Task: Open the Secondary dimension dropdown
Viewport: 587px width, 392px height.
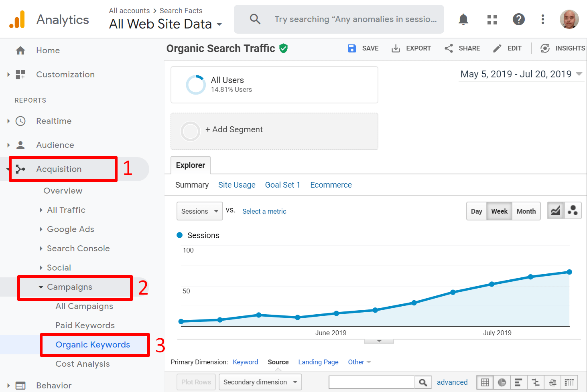Action: [x=260, y=382]
